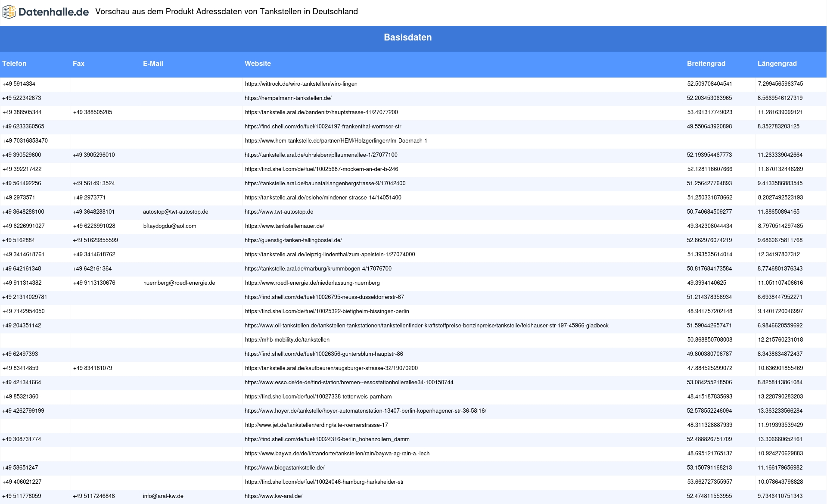Screen dimensions: 827x504
Task: Click the E-Mail column header
Action: click(x=153, y=64)
